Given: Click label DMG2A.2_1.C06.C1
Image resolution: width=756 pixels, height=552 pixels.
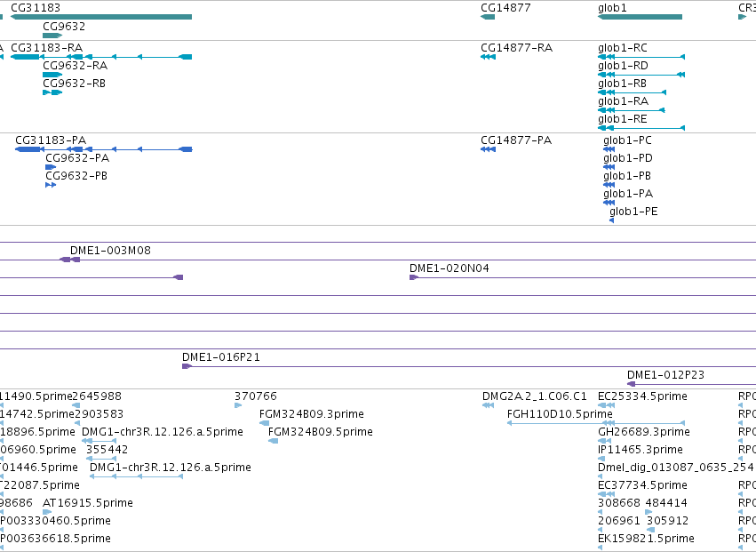Looking at the screenshot, I should 534,396.
